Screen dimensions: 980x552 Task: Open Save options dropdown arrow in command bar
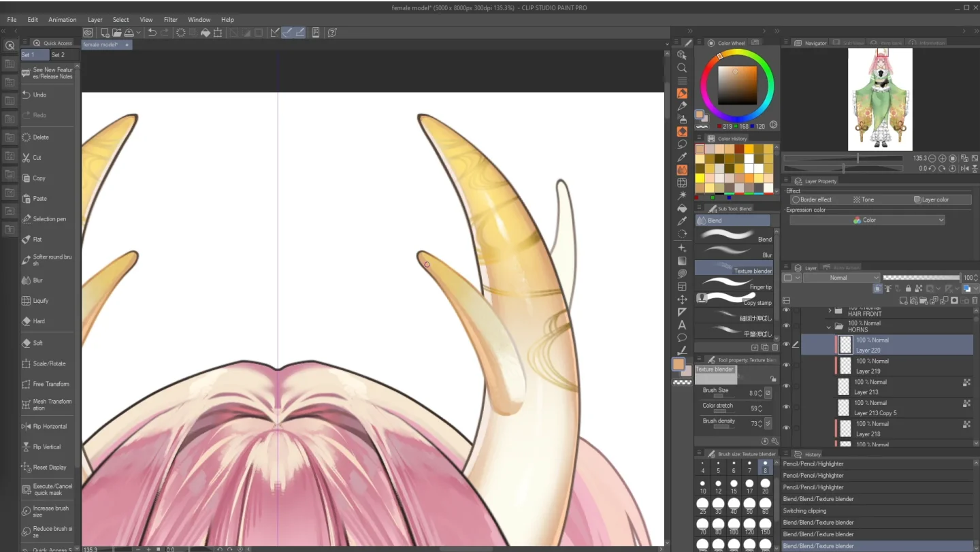pos(139,32)
